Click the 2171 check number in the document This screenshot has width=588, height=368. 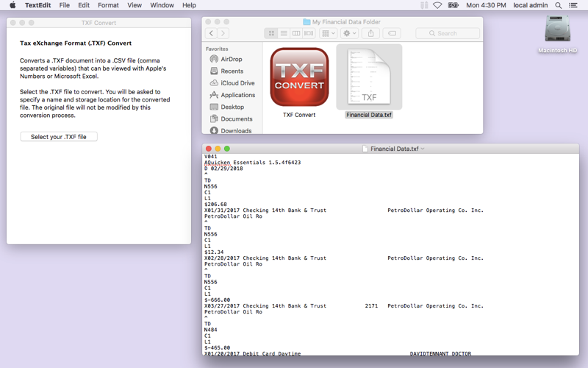point(371,305)
